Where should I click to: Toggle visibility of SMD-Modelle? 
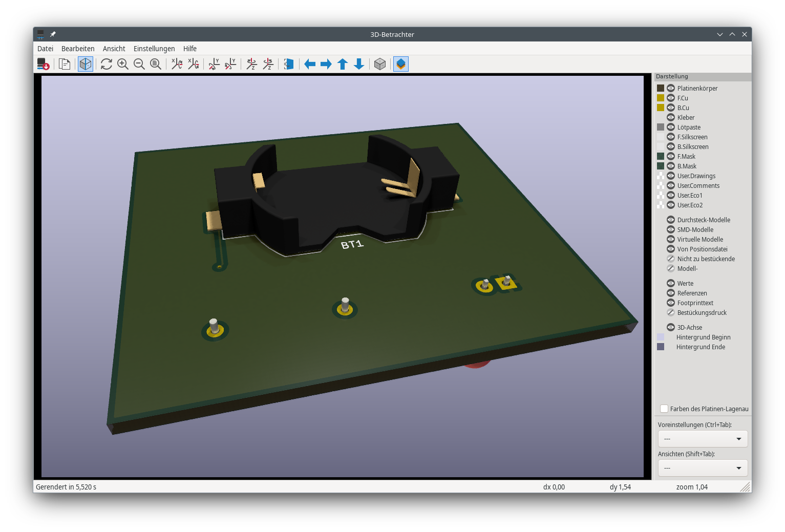[670, 229]
